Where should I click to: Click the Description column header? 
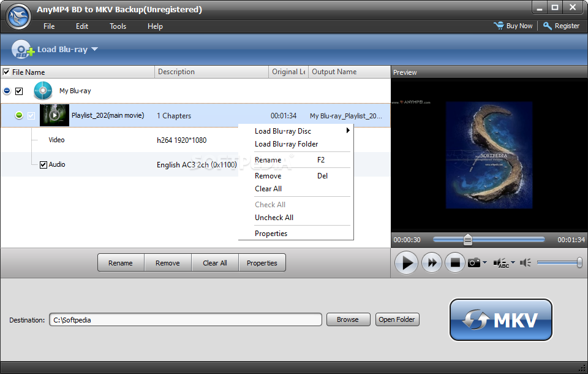pos(211,72)
